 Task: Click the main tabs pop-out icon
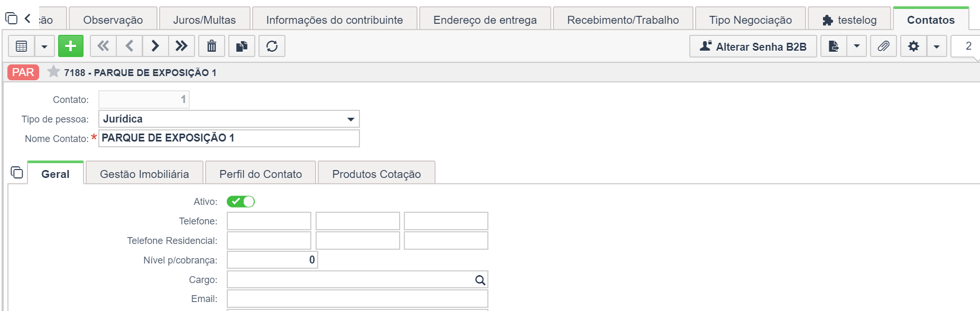[11, 18]
